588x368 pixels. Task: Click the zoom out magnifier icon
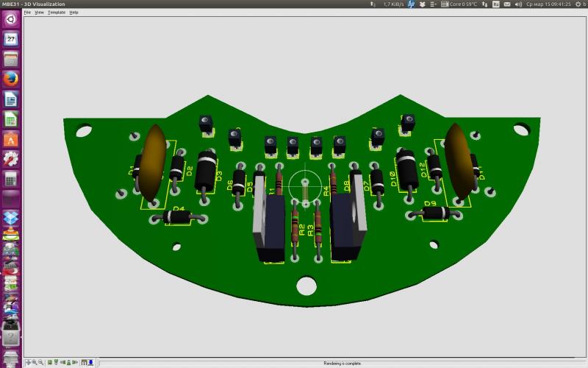pos(41,363)
